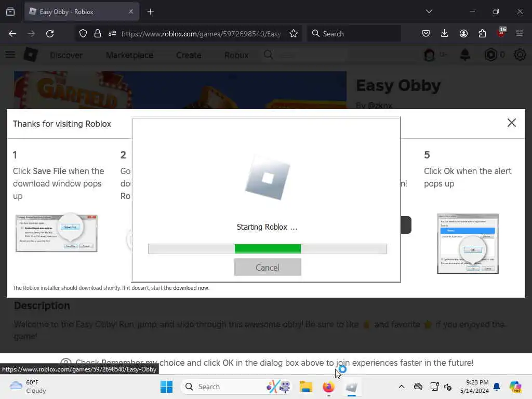This screenshot has height=399, width=532.
Task: Click the URL address field
Action: (201, 34)
